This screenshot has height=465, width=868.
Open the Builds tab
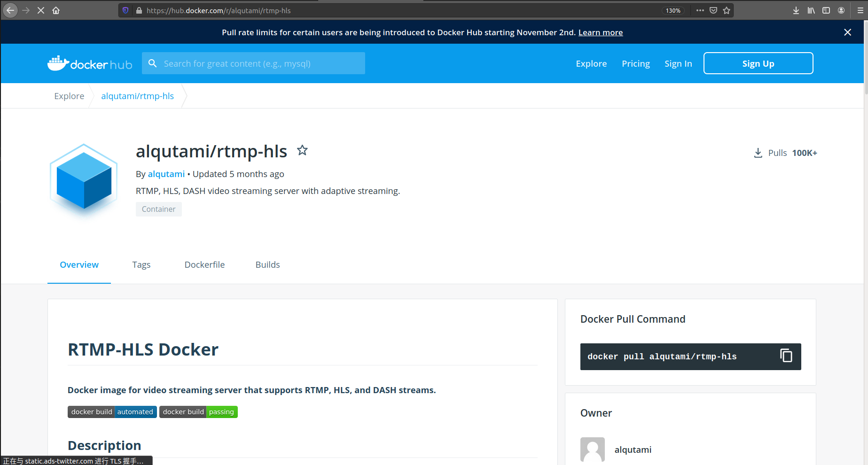pos(267,264)
